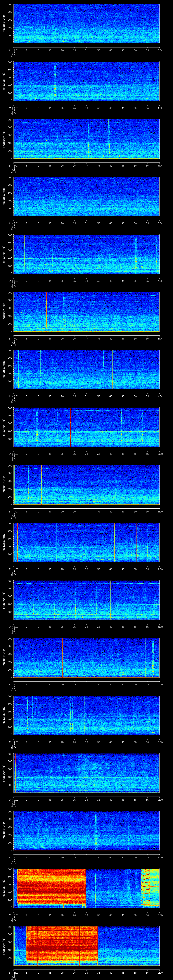
Task: Select the spectrogram panel starting at 21:13:00
Action: point(87,658)
